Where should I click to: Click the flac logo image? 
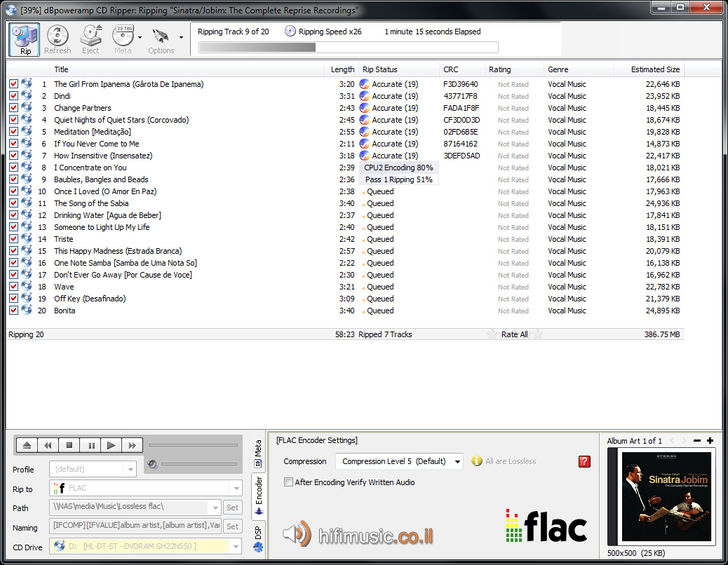coord(546,526)
